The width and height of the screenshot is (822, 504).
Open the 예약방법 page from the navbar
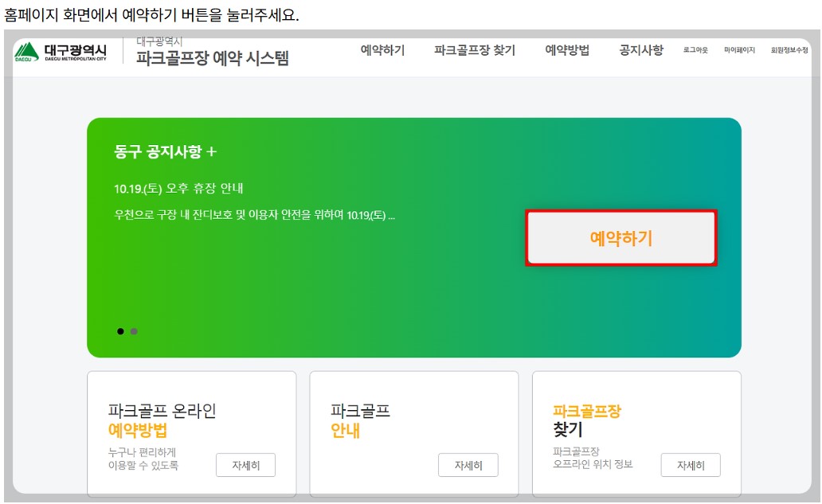(x=566, y=49)
